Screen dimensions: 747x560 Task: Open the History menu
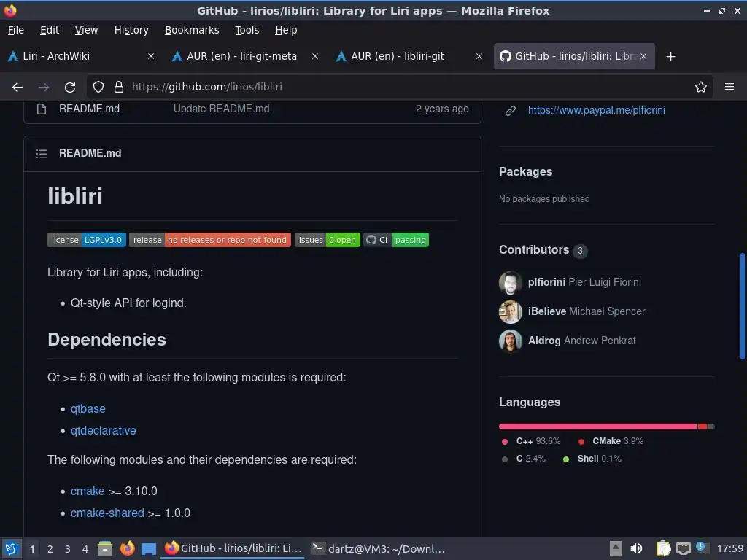pos(131,30)
